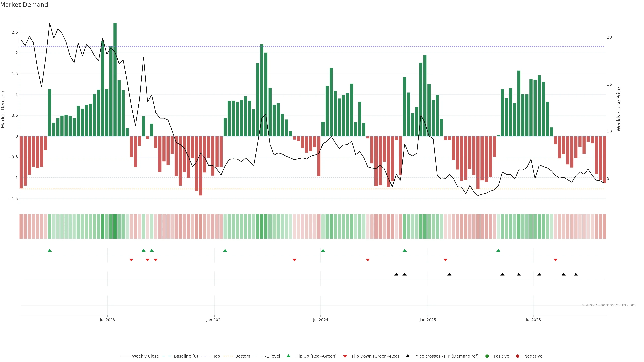
Task: Click the Flip Down red triangle legend icon
Action: click(345, 356)
